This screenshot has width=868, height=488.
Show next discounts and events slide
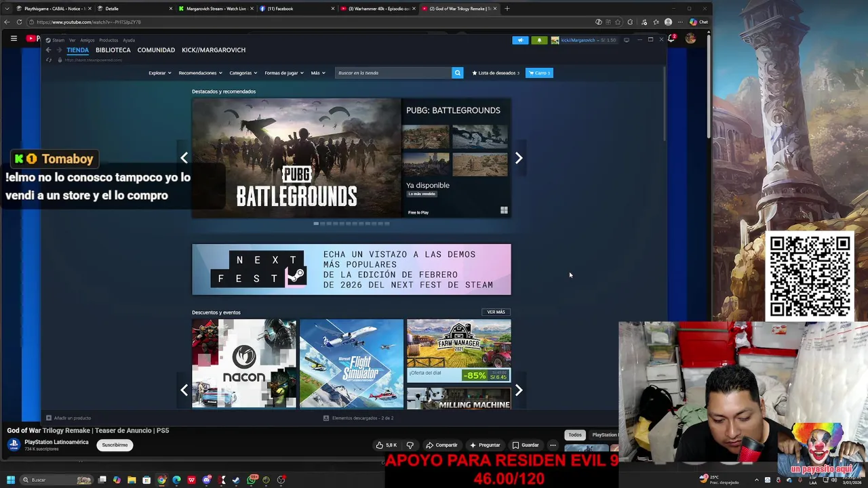point(519,390)
